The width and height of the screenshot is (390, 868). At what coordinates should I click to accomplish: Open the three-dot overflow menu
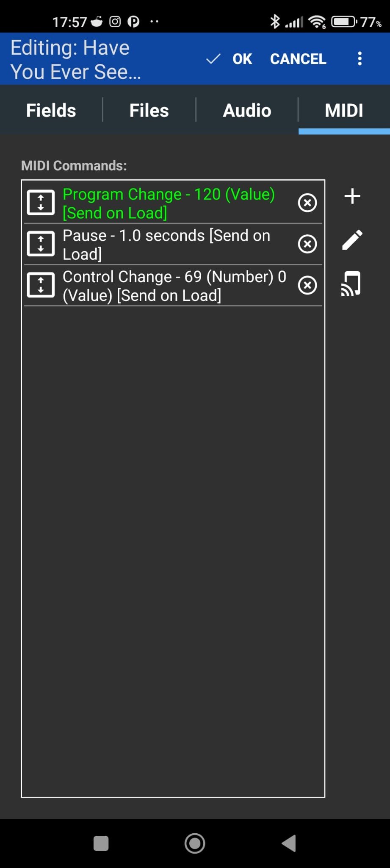click(360, 58)
